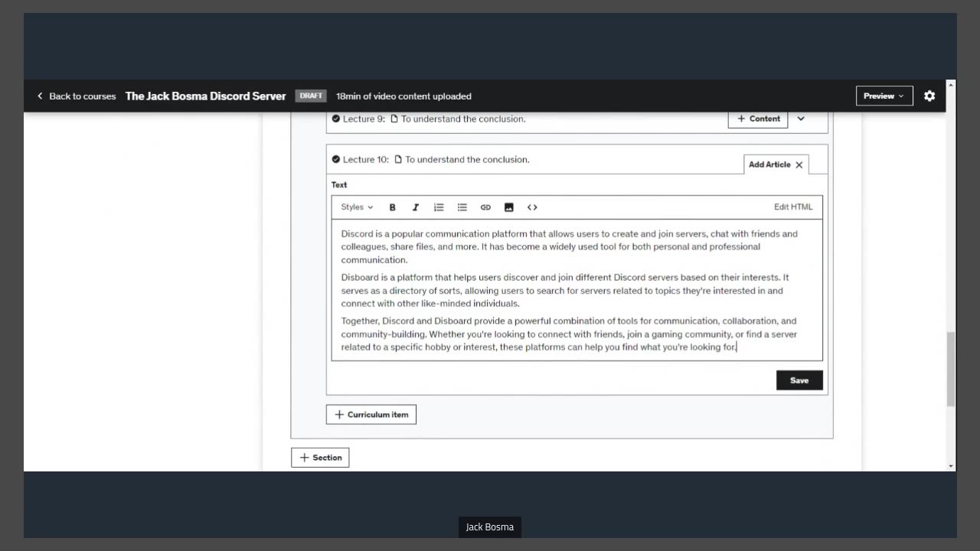Click the page scrollbar thumb
980x551 pixels.
[x=951, y=370]
